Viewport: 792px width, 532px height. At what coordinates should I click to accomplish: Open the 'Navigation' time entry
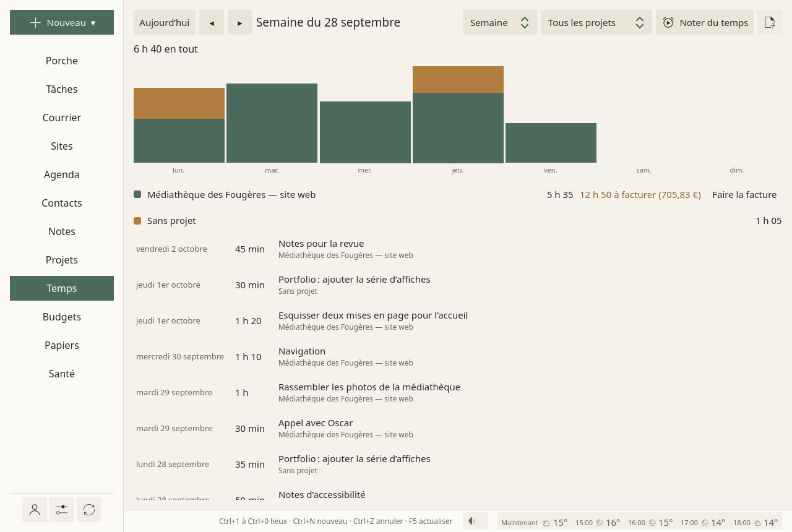click(x=458, y=356)
